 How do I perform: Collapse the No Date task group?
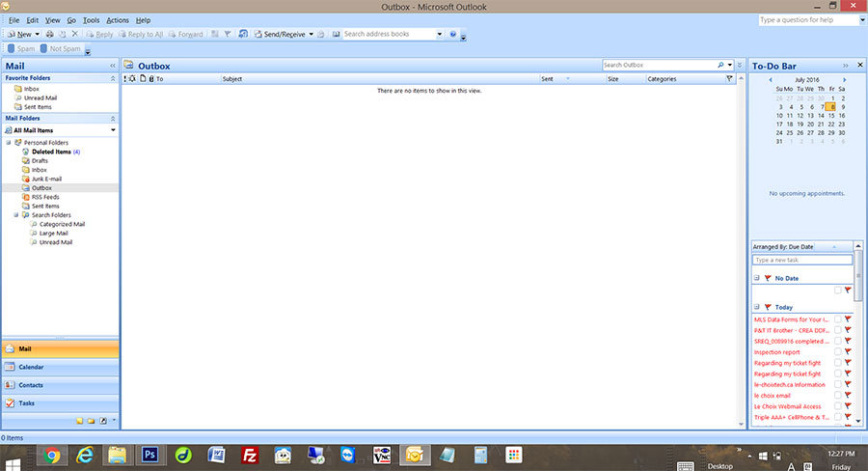[x=757, y=278]
